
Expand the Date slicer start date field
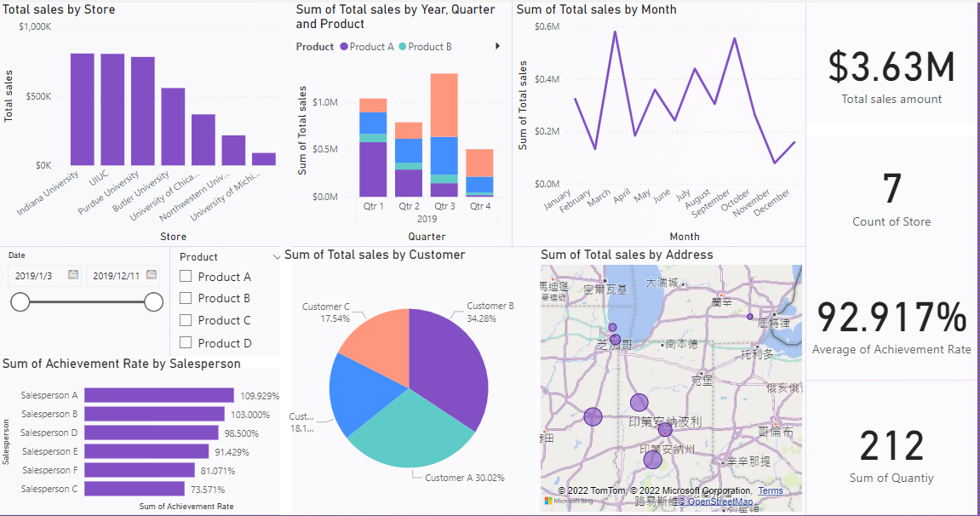click(x=44, y=274)
